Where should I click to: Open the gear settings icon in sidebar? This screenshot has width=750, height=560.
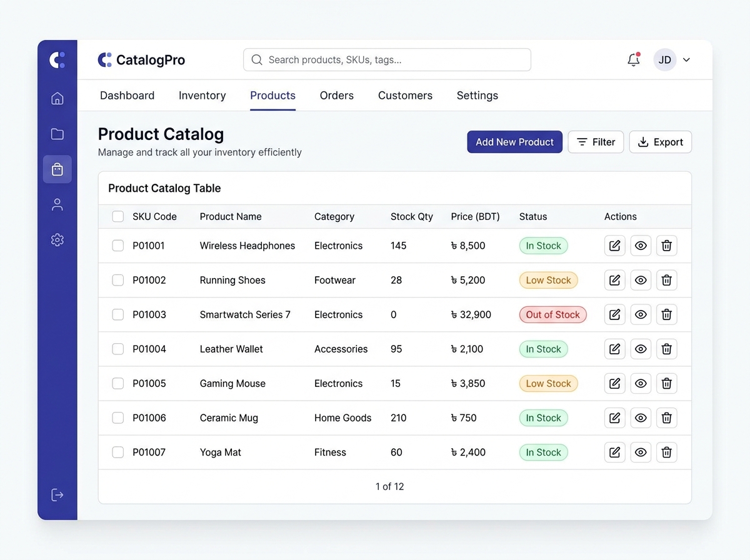tap(57, 240)
